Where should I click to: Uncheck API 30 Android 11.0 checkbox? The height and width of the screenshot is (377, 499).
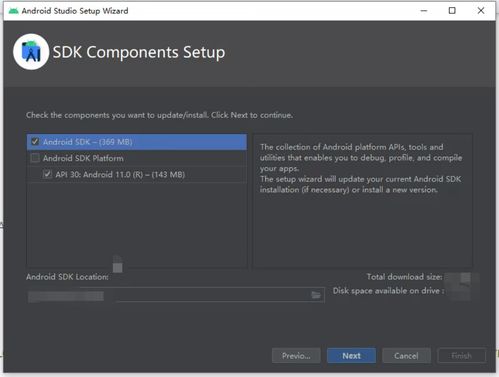point(47,174)
